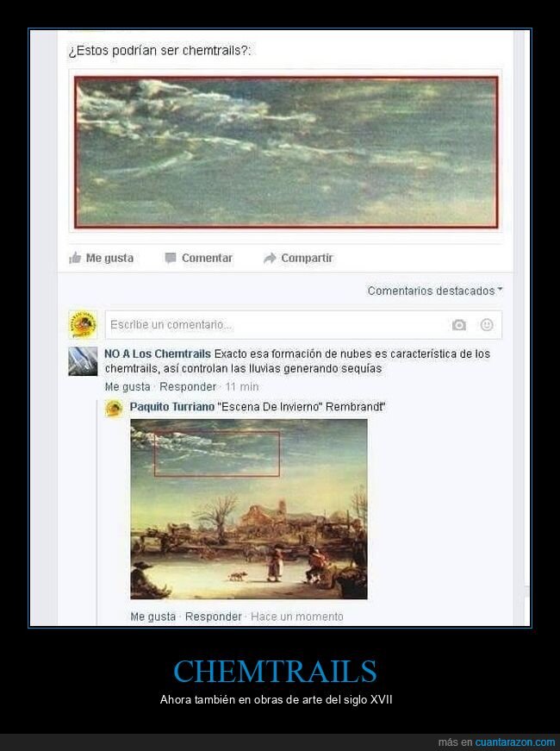Attach a photo with the camera icon
The image size is (560, 751).
pos(458,325)
